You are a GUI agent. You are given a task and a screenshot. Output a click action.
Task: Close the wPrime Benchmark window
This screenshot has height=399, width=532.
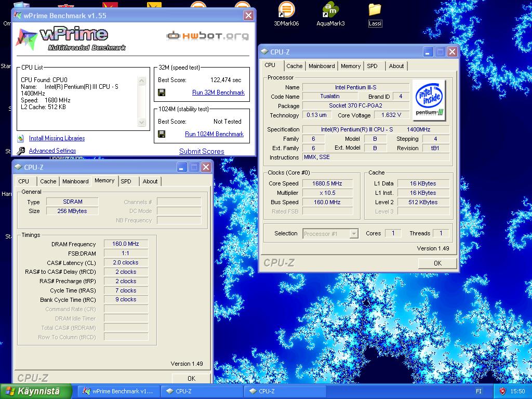248,15
